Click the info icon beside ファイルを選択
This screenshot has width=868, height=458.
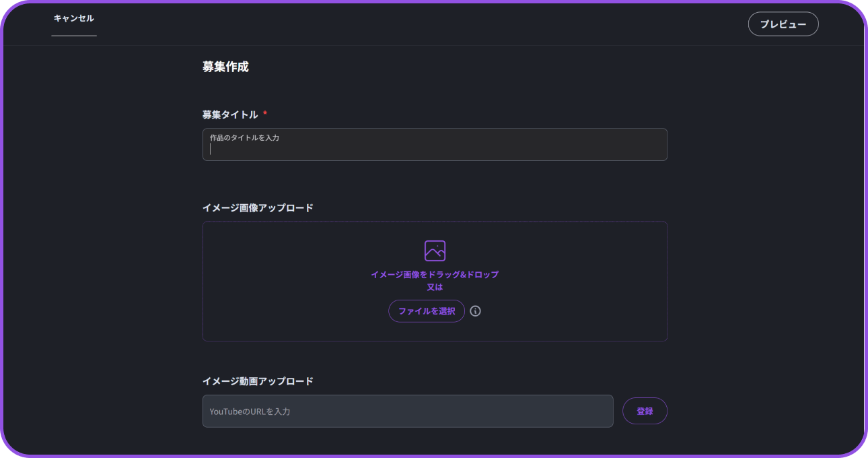(x=476, y=311)
